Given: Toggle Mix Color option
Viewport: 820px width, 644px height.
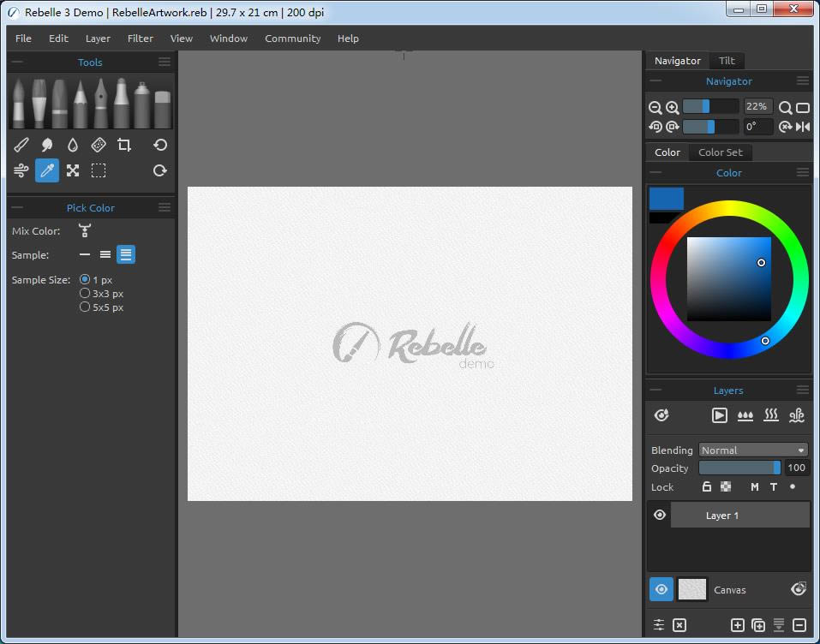Looking at the screenshot, I should pyautogui.click(x=84, y=230).
